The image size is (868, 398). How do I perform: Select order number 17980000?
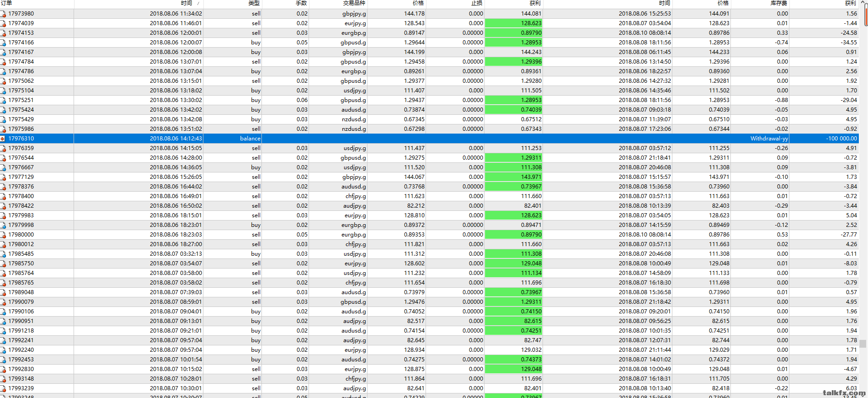(21, 235)
